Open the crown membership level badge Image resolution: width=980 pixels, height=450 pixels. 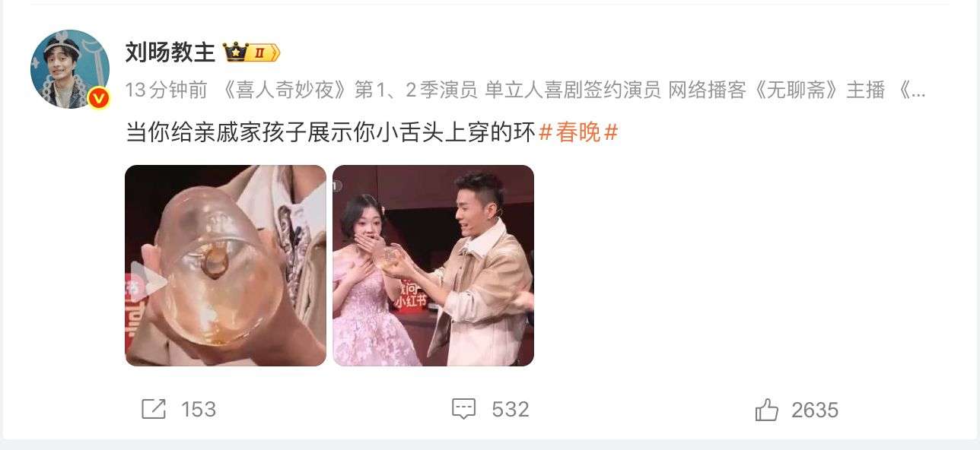[252, 52]
